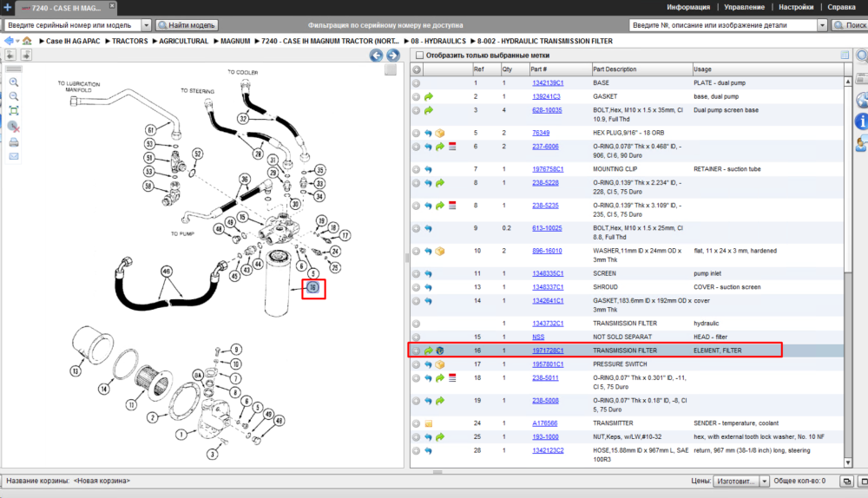This screenshot has height=498, width=868.
Task: Open part number link 1957801C1
Action: pos(548,364)
